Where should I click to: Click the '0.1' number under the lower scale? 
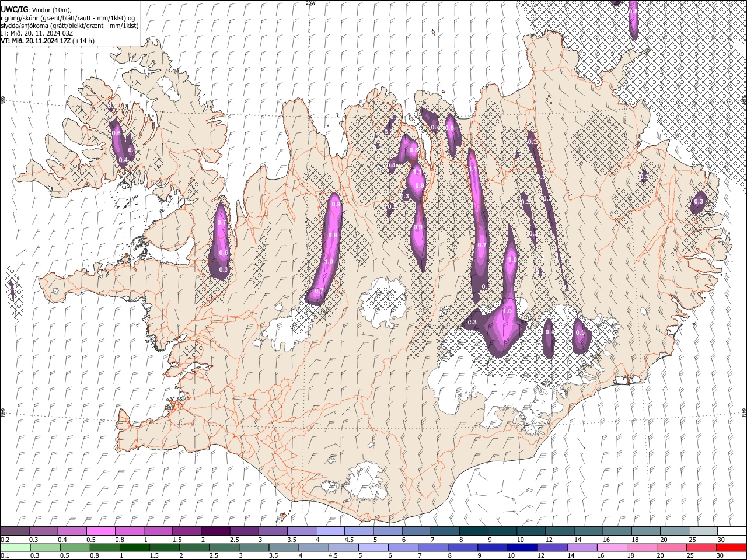[4, 555]
